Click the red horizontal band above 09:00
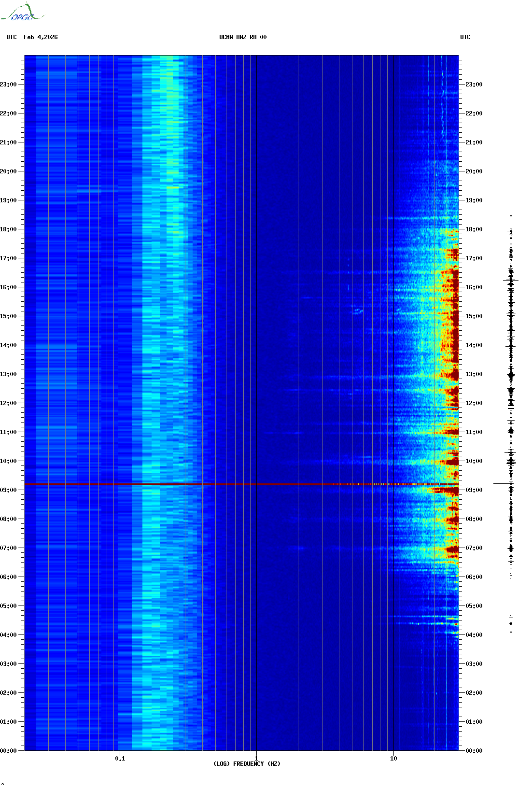 pyautogui.click(x=193, y=484)
